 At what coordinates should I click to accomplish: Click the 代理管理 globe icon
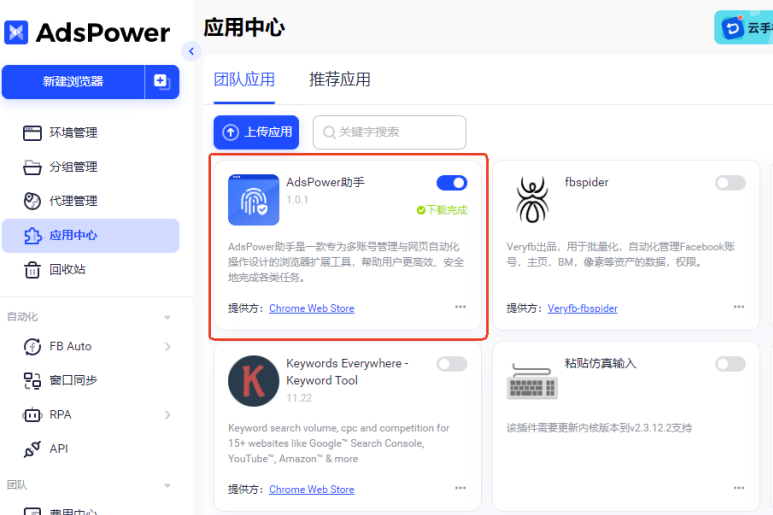click(x=32, y=201)
